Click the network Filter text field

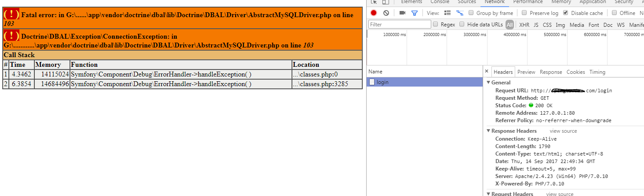400,25
